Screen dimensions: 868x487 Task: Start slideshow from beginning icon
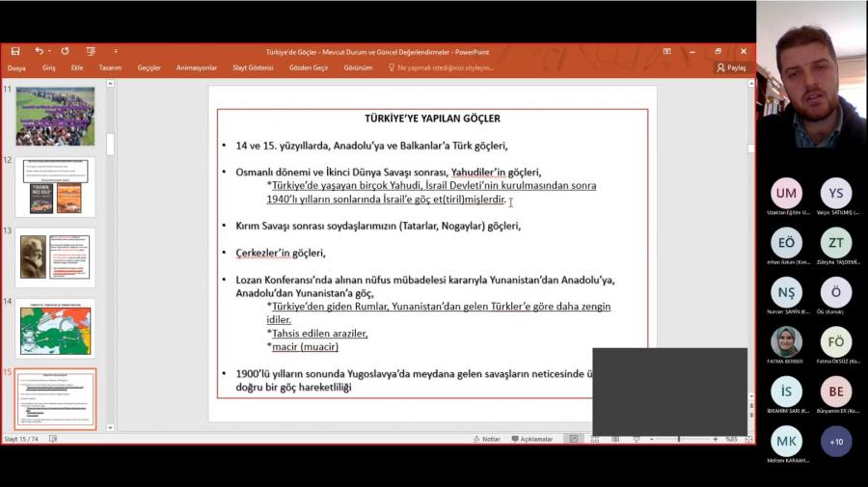pos(91,51)
